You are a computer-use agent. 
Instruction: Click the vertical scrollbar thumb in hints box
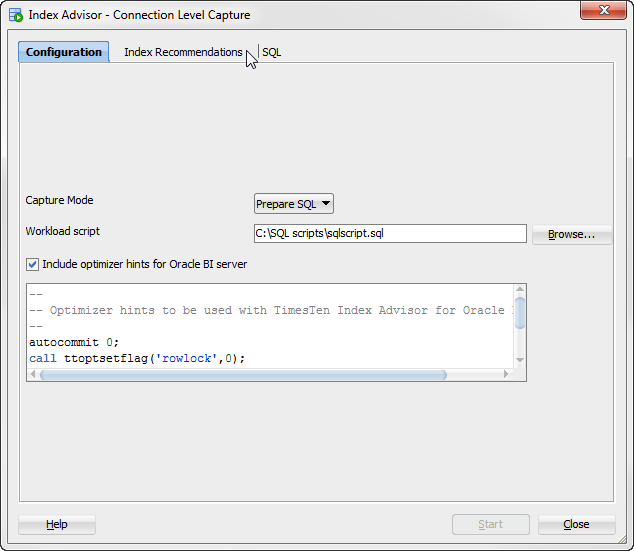pyautogui.click(x=520, y=312)
